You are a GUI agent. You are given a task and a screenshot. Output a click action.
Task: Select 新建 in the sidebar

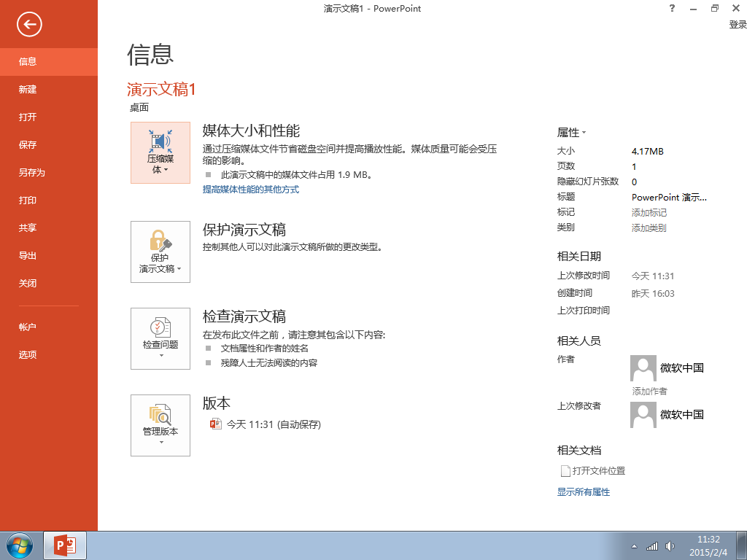[49, 89]
